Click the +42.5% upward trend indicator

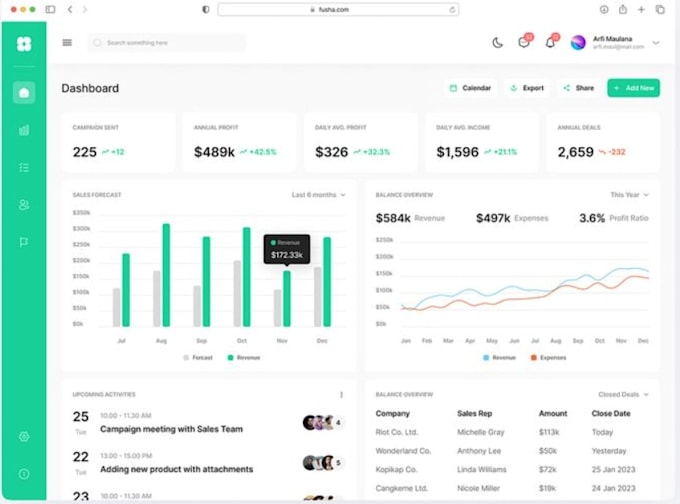tap(258, 152)
